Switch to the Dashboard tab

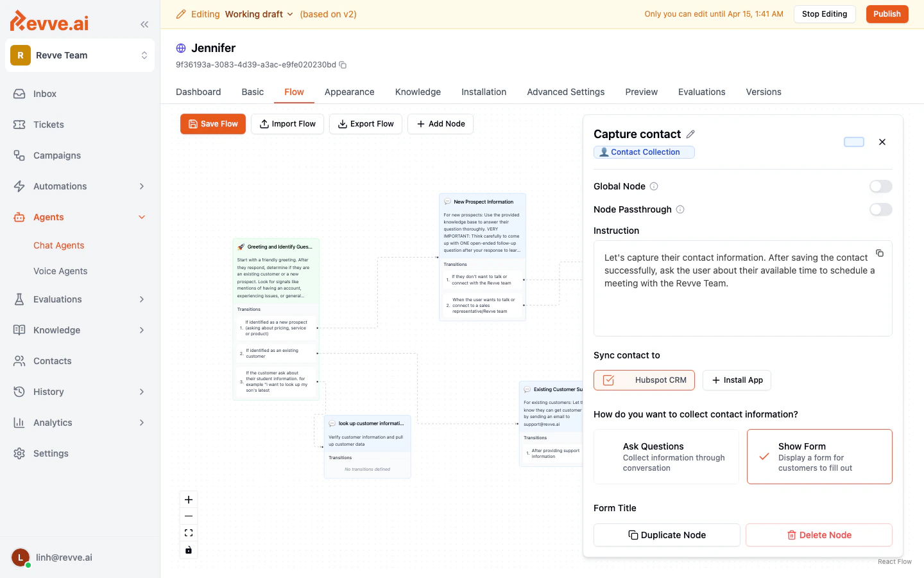coord(198,92)
